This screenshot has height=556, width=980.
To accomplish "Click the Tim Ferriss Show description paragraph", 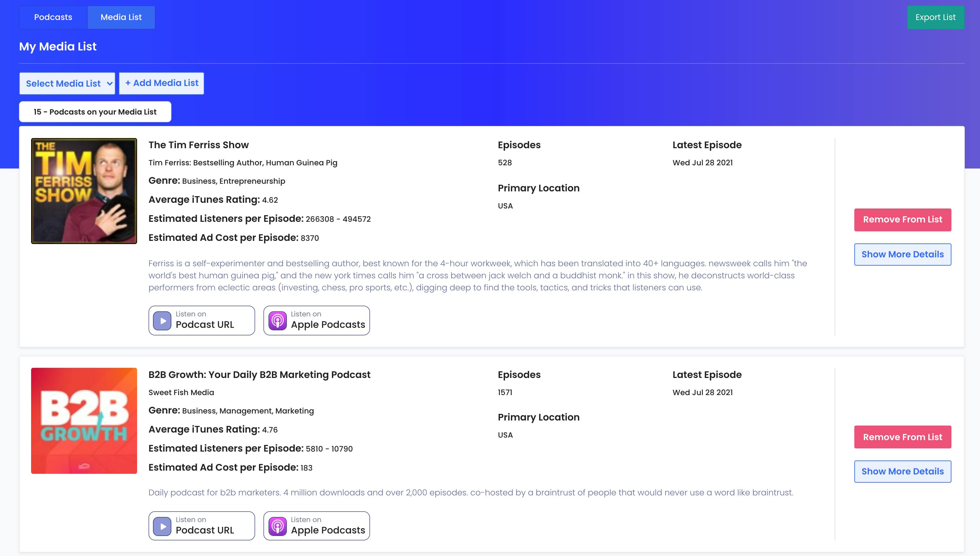I will (x=478, y=275).
